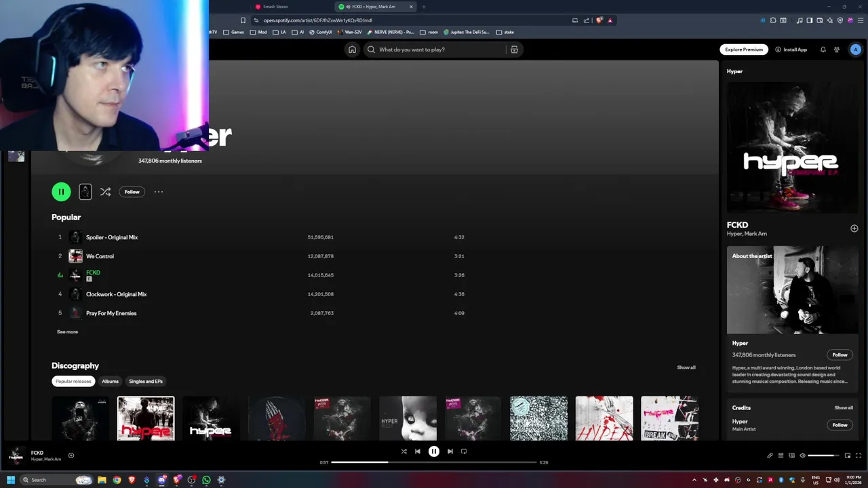Open the stake bookmarks folder

[505, 32]
